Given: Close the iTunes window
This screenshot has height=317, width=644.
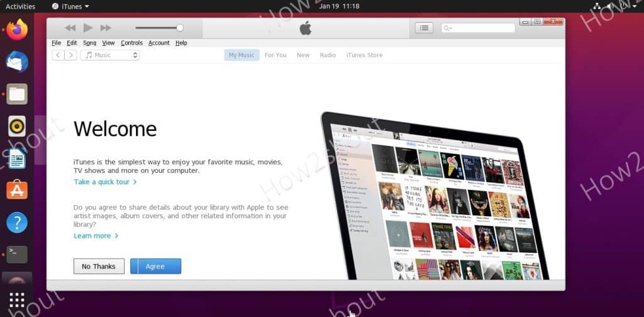Looking at the screenshot, I should tap(553, 22).
